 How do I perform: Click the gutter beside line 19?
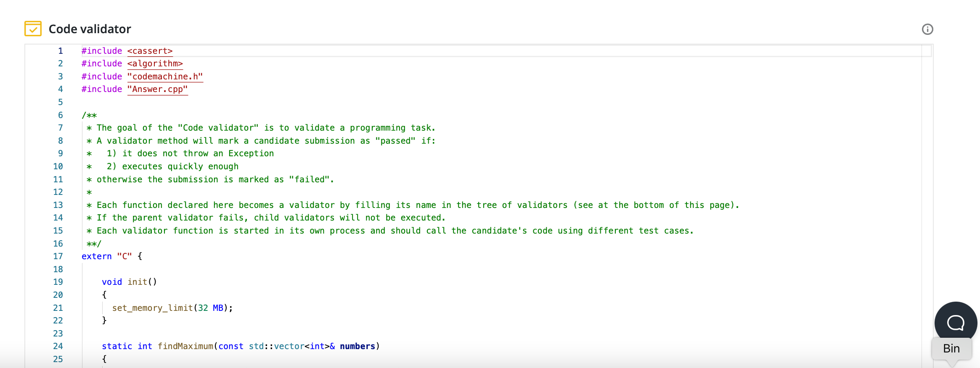(58, 282)
